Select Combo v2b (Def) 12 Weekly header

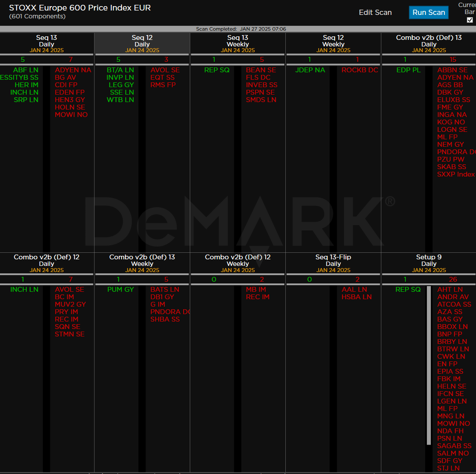point(238,263)
